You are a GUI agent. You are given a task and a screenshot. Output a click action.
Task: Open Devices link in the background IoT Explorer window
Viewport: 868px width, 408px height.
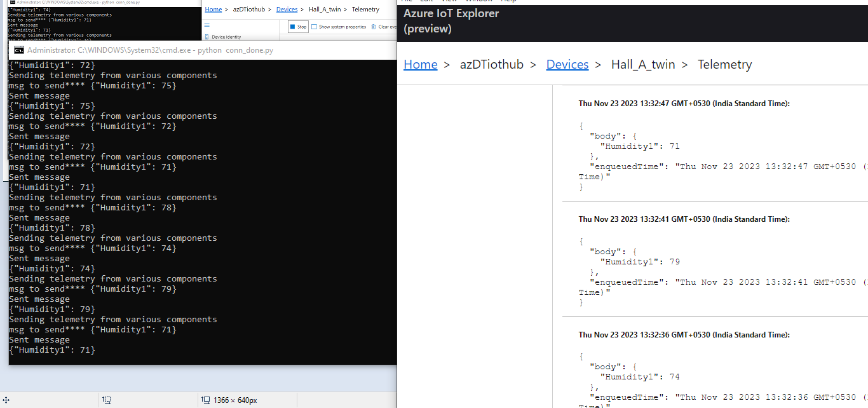(x=287, y=10)
